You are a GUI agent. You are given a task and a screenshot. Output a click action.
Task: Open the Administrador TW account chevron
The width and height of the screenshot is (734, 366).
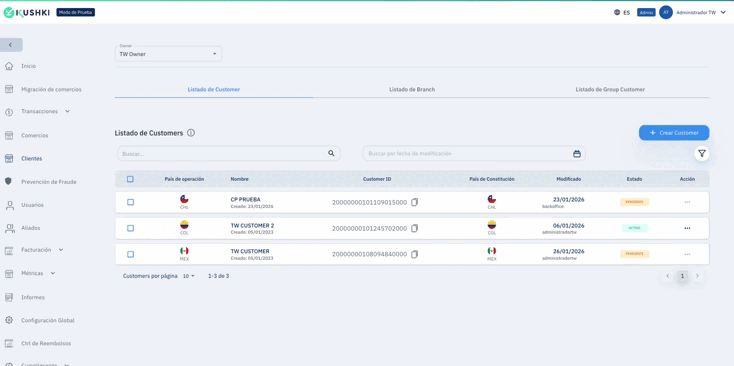tap(723, 13)
